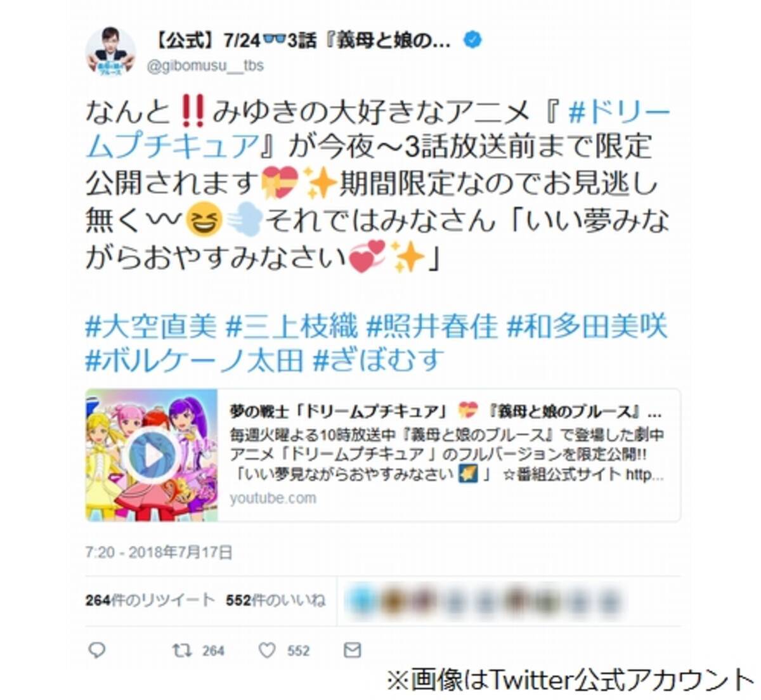The width and height of the screenshot is (761, 700).
Task: Like the tweet with the heart icon
Action: point(267,650)
